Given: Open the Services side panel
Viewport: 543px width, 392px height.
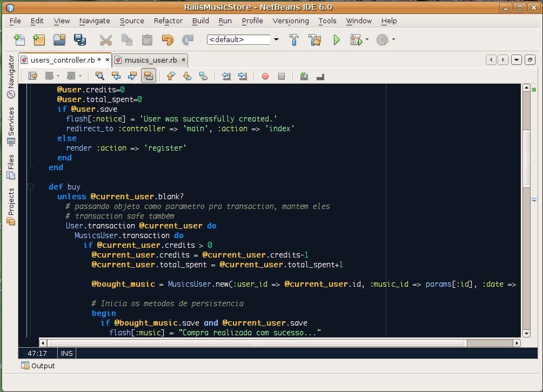Looking at the screenshot, I should (11, 126).
